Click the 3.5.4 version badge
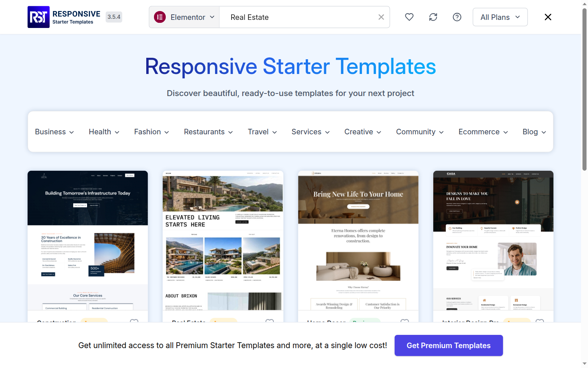The image size is (588, 368). tap(114, 17)
